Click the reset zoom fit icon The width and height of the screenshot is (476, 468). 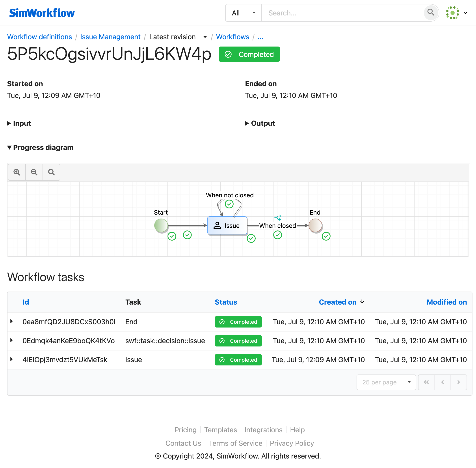[51, 172]
